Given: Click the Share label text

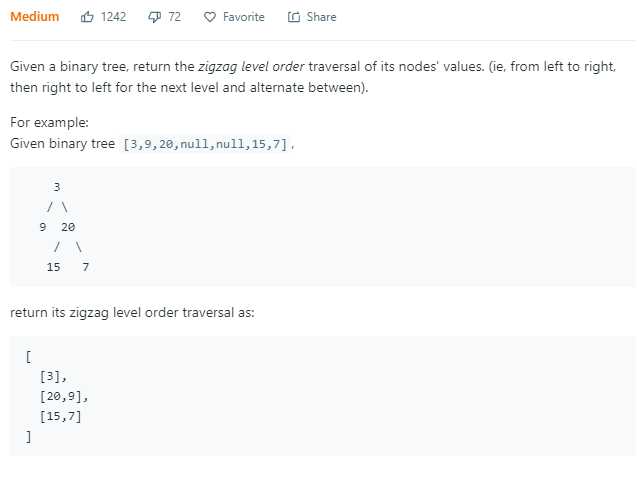Looking at the screenshot, I should [321, 17].
